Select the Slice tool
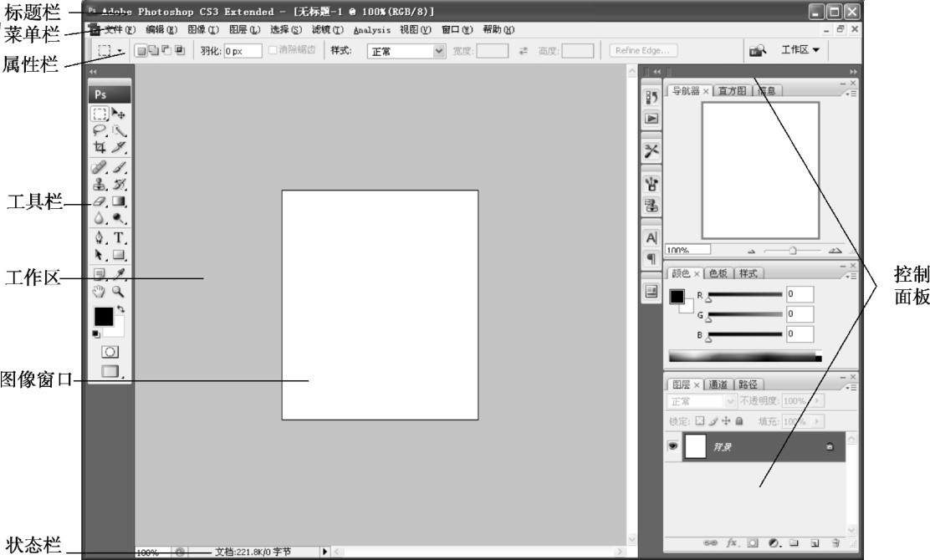 point(119,147)
